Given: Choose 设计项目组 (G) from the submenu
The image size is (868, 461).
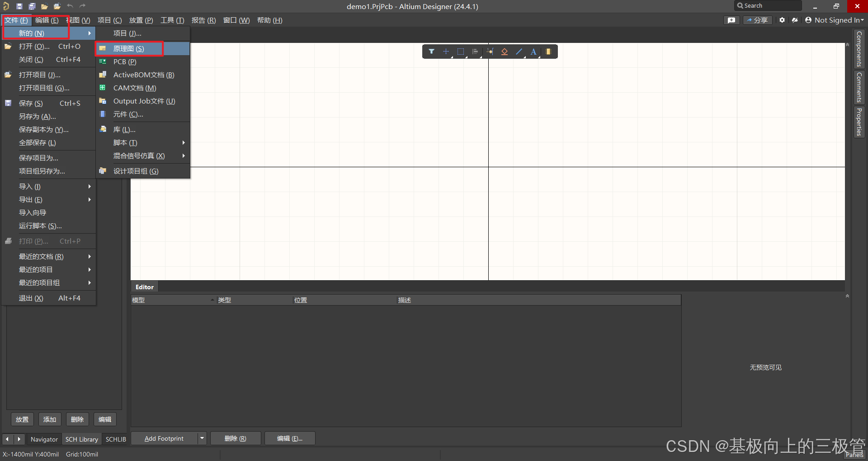Looking at the screenshot, I should (142, 171).
